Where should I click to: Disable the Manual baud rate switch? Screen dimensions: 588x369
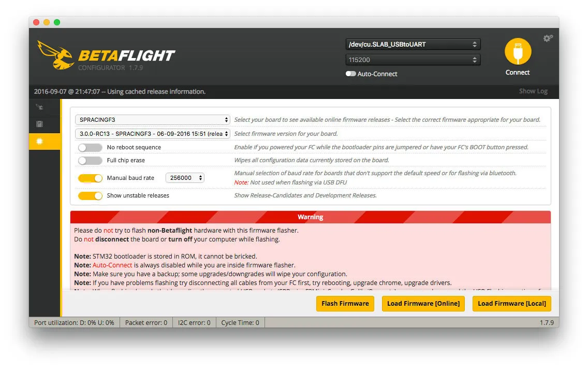pyautogui.click(x=90, y=178)
